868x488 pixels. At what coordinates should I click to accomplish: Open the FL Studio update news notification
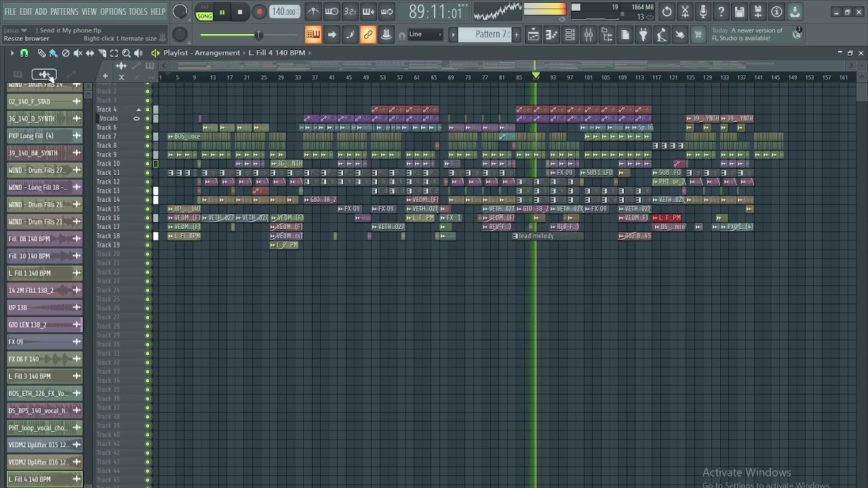pyautogui.click(x=755, y=34)
